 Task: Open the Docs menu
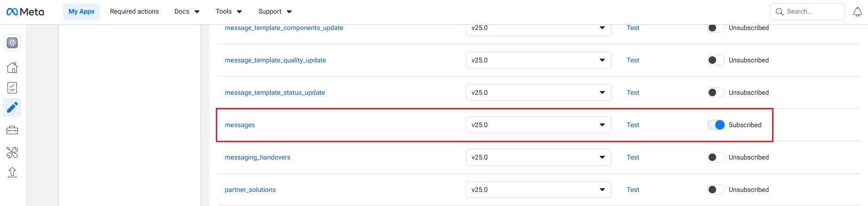pyautogui.click(x=187, y=11)
